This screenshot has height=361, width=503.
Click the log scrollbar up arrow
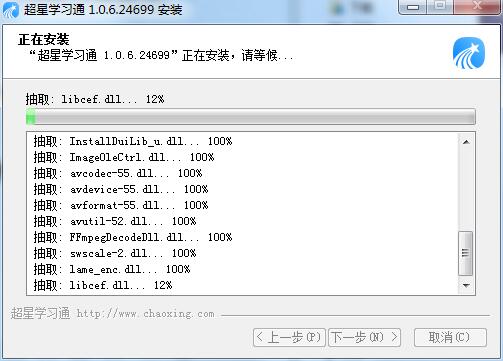[466, 142]
